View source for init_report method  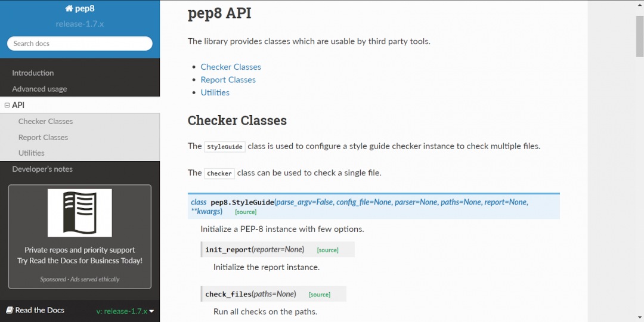tap(327, 250)
